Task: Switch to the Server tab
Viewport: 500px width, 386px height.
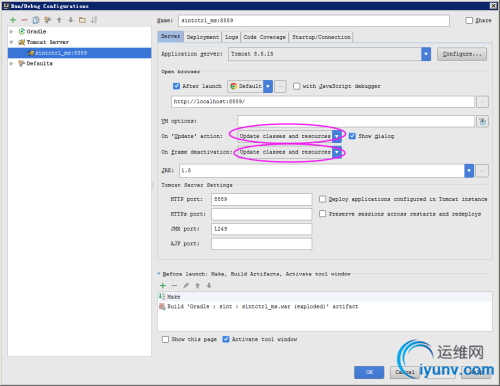Action: coord(170,36)
